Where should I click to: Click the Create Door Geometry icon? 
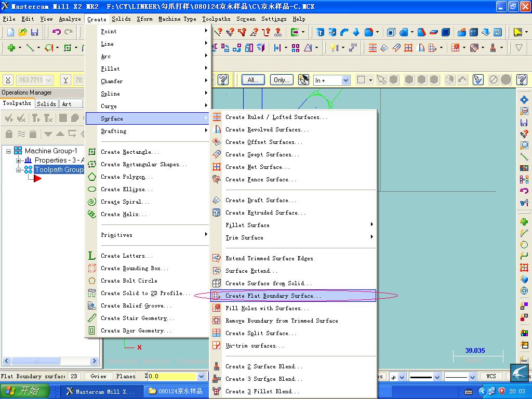(x=92, y=330)
